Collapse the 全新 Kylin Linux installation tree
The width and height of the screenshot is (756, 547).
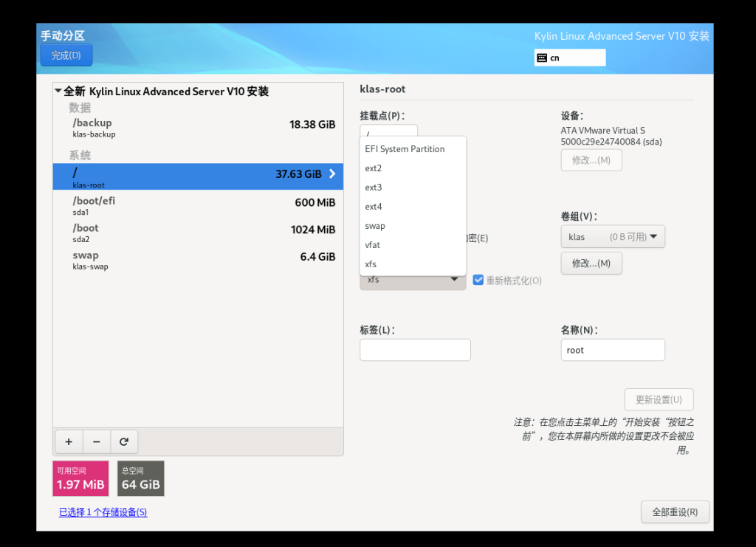pos(58,91)
